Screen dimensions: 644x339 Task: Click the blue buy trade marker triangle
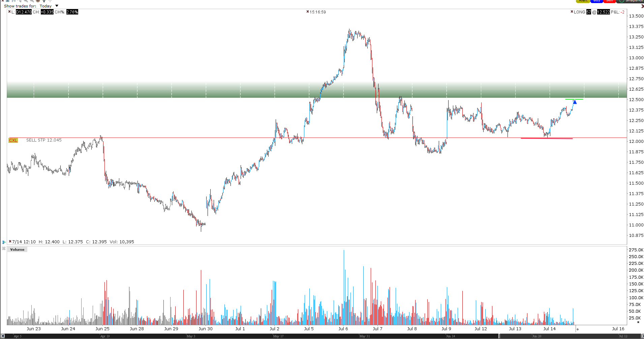(x=575, y=102)
